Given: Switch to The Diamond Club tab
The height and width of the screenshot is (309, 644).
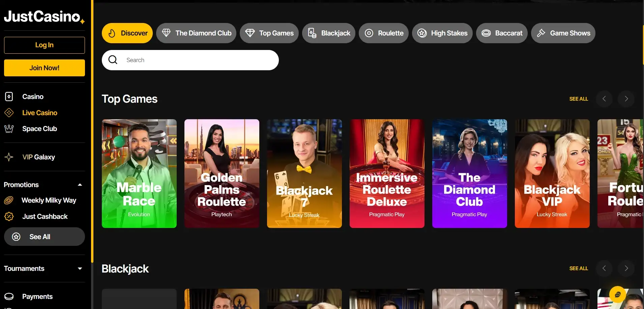Looking at the screenshot, I should [196, 33].
